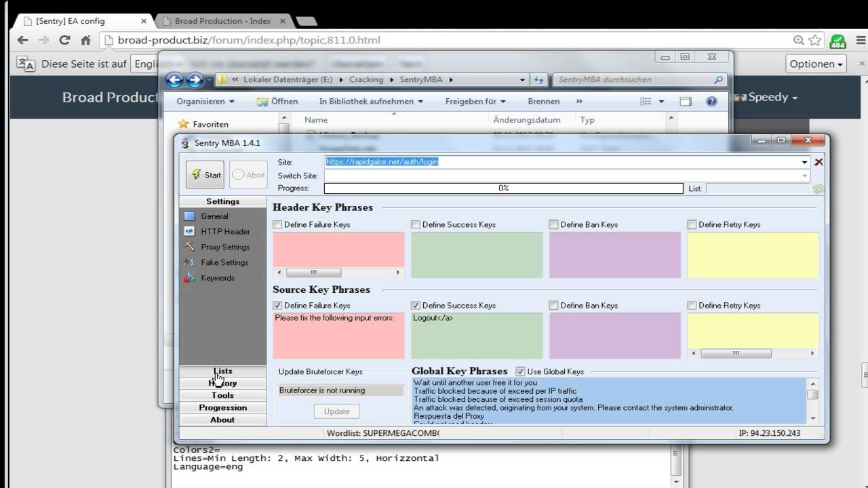Click Explorer address bar refresh icon
The image size is (868, 488).
[539, 80]
